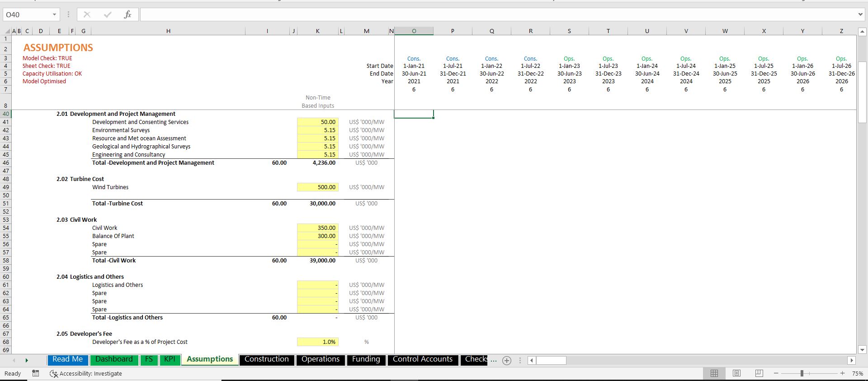
Task: Click the Cancel entry X icon
Action: pos(87,14)
